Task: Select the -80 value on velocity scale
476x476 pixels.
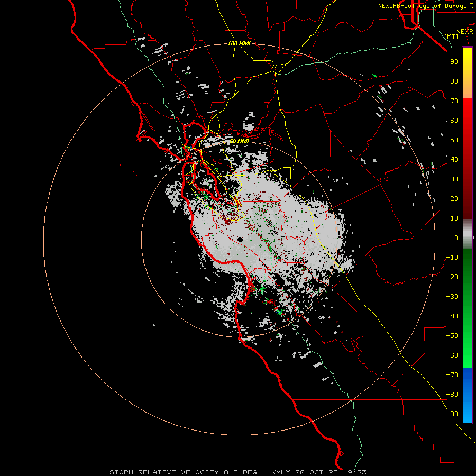Action: (452, 395)
